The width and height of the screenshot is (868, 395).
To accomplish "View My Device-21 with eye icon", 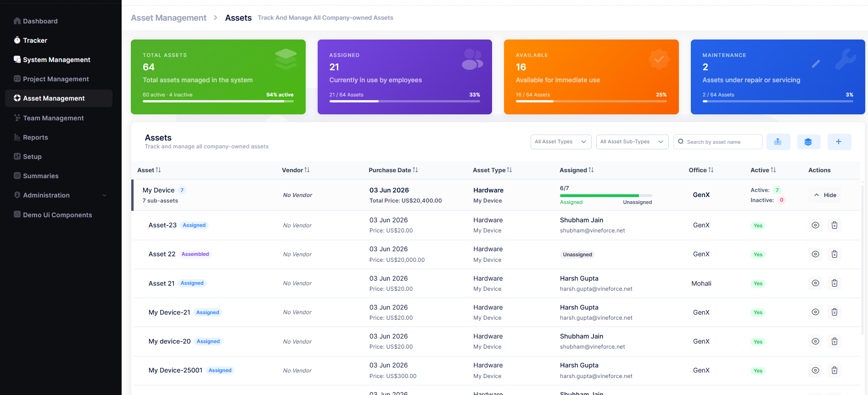I will pyautogui.click(x=815, y=312).
